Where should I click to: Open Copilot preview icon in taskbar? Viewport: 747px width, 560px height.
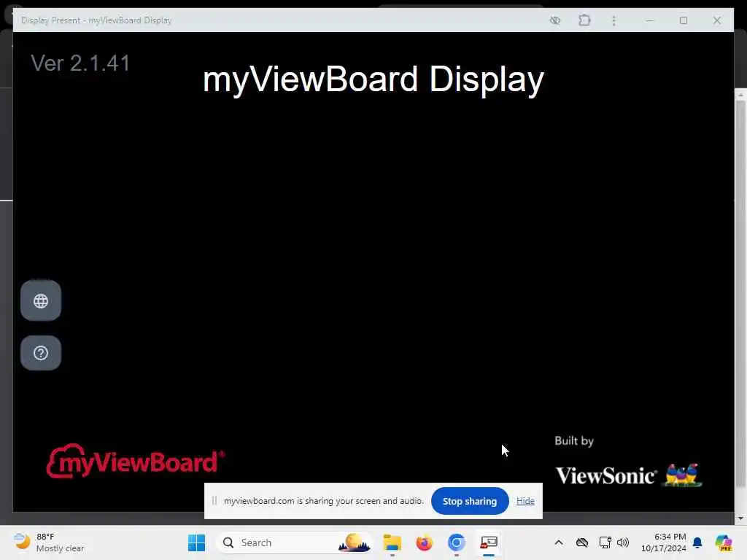click(x=724, y=542)
